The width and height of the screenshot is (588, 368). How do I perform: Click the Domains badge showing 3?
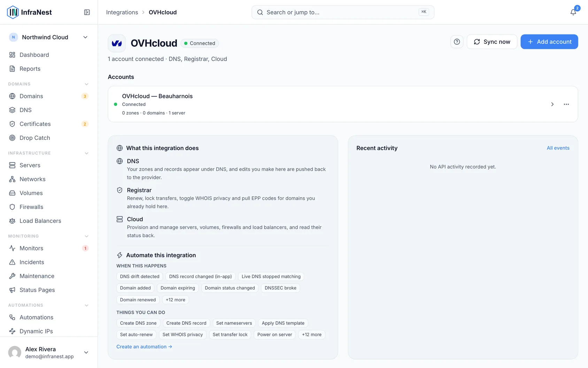85,96
